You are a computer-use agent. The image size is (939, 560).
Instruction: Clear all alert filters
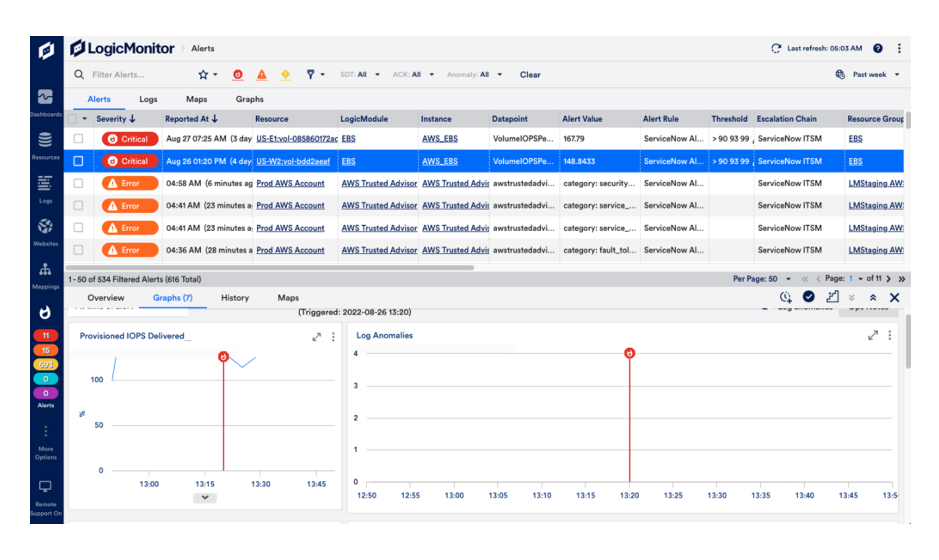[530, 75]
